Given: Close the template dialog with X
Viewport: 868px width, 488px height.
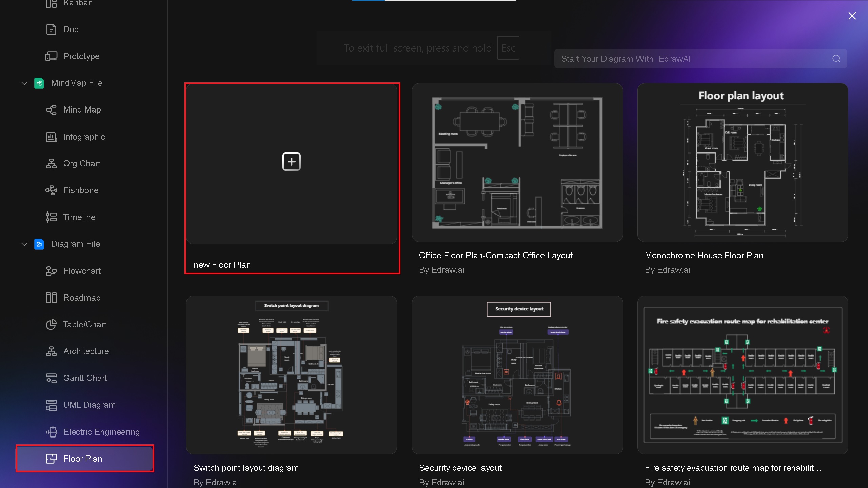Looking at the screenshot, I should click(852, 16).
